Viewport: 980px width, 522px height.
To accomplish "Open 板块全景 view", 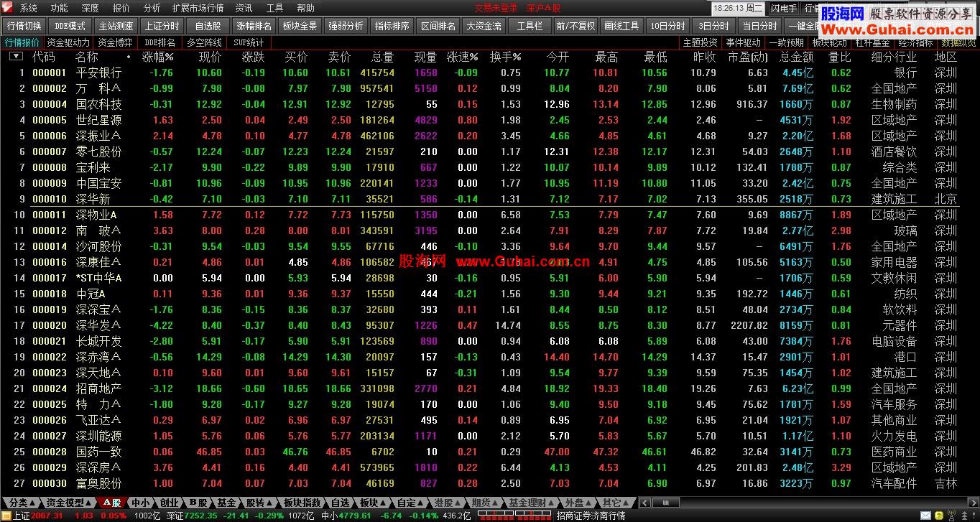I will click(x=300, y=26).
